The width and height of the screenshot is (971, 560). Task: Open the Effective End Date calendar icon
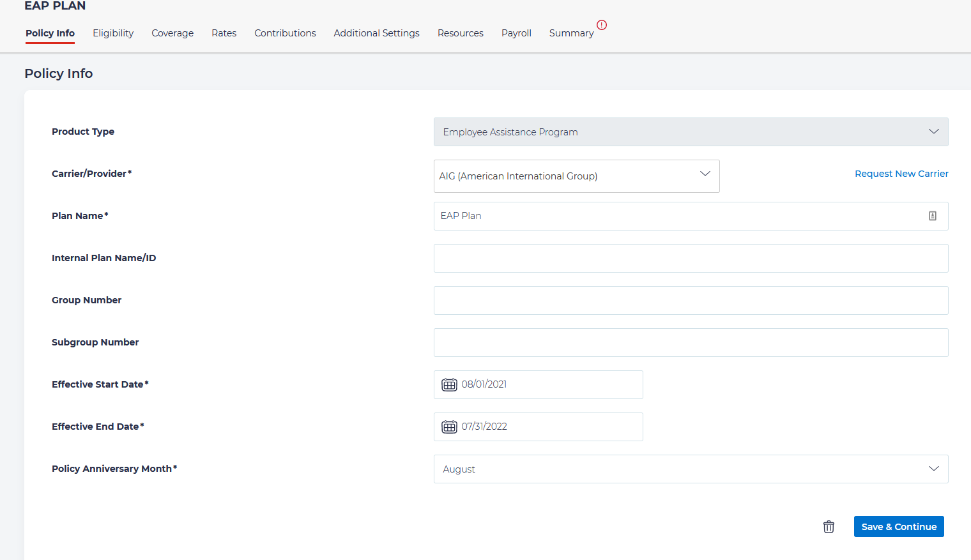[x=449, y=427]
